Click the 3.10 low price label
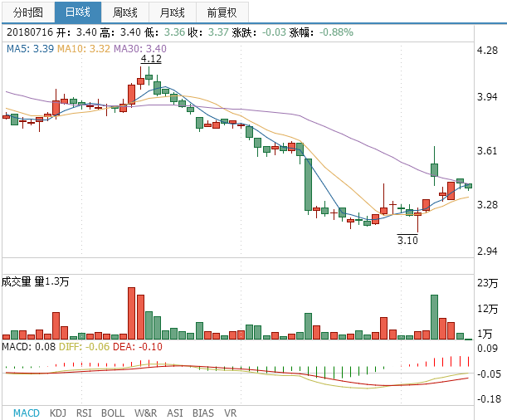The height and width of the screenshot is (420, 507). tap(407, 240)
